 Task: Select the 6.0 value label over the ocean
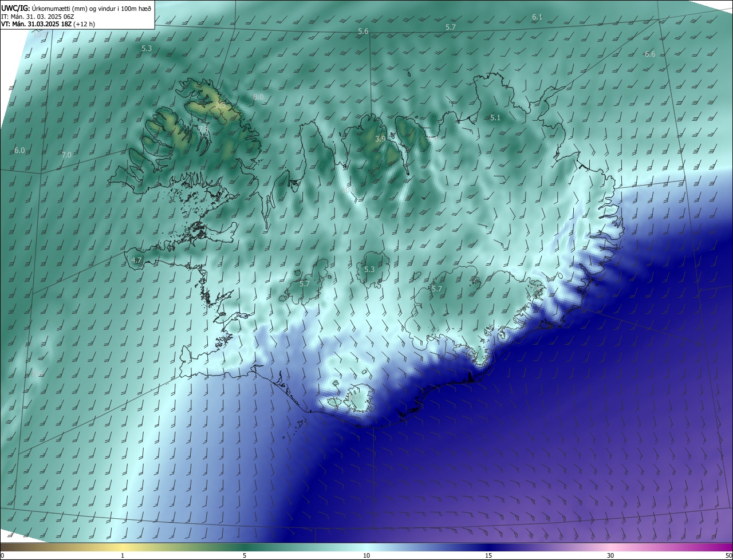click(x=19, y=151)
